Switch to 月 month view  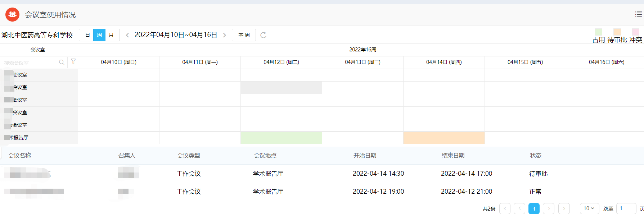(111, 35)
